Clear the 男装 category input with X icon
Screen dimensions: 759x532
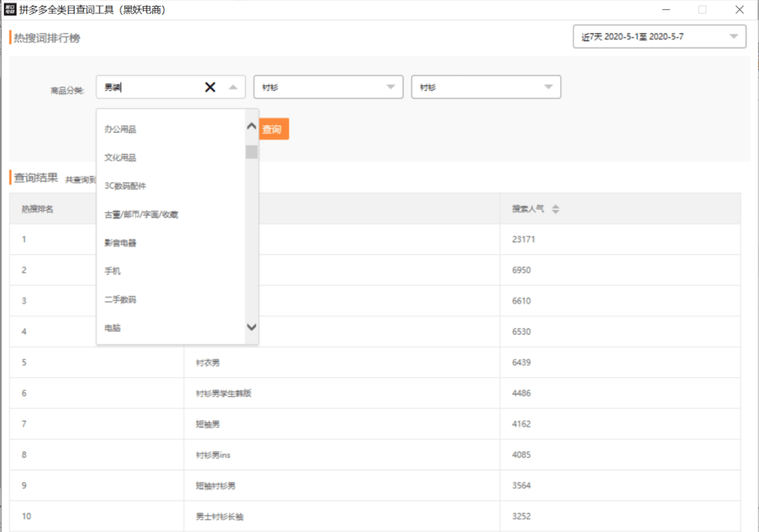(210, 87)
